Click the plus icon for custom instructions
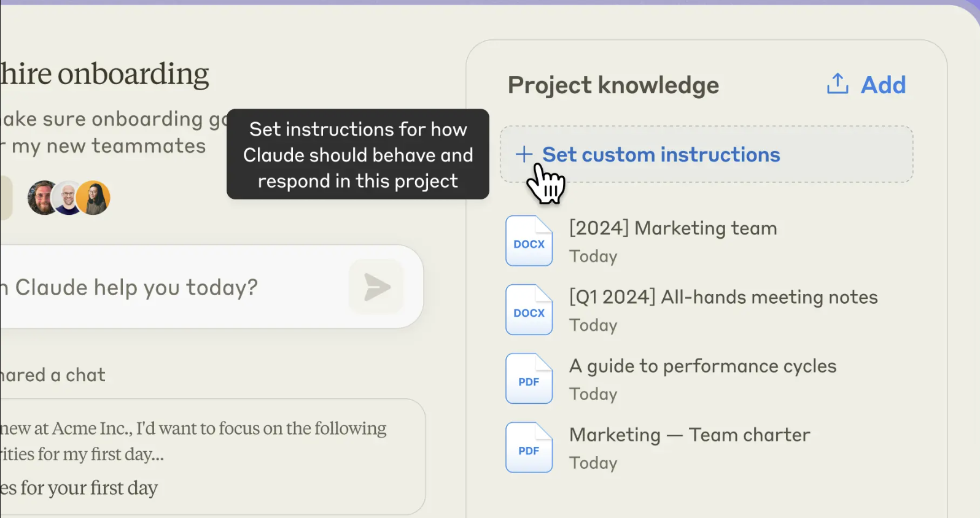 coord(524,154)
